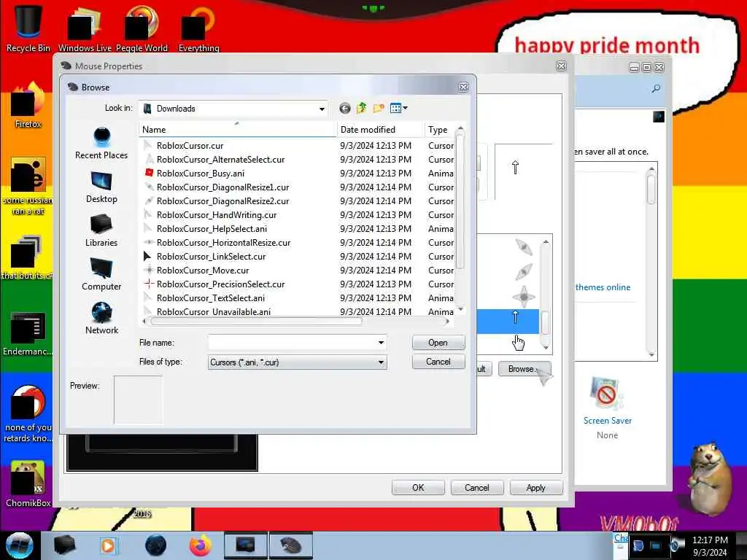747x560 pixels.
Task: Click Cancel in the Browse dialog
Action: (x=438, y=362)
